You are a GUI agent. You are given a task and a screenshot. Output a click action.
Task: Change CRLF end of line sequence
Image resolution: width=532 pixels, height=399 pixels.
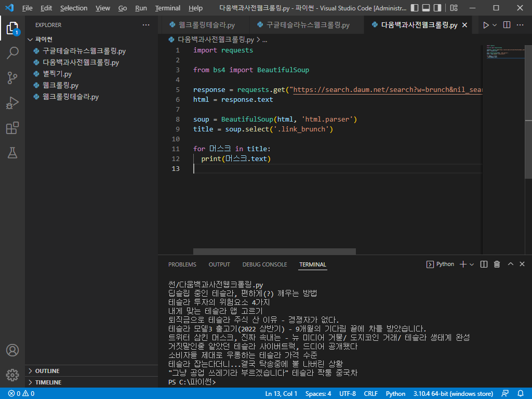370,394
